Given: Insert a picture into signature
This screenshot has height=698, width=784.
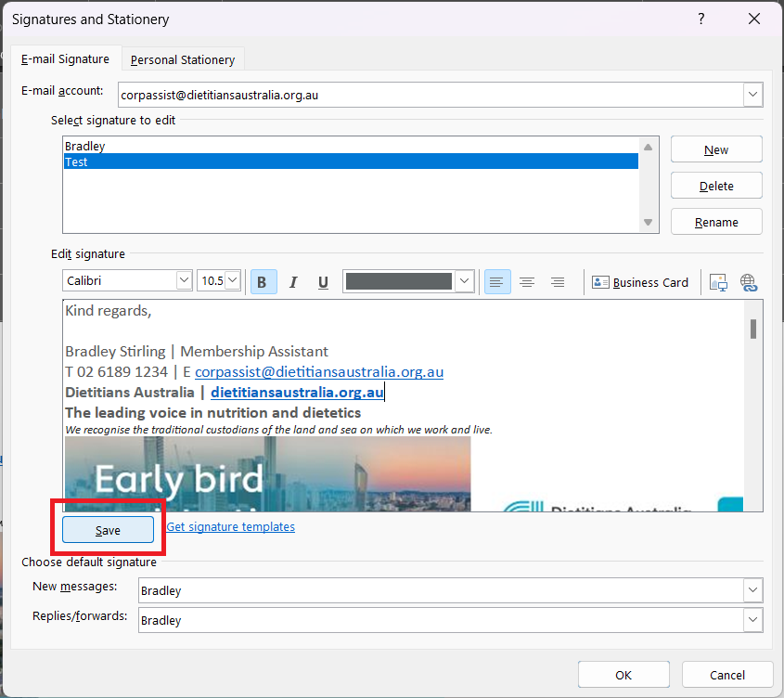Looking at the screenshot, I should (717, 282).
